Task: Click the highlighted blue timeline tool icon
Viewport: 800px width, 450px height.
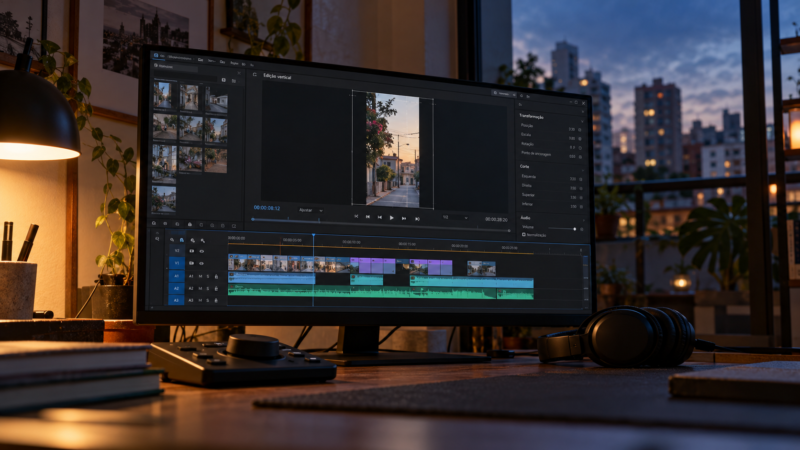Action: click(x=182, y=240)
